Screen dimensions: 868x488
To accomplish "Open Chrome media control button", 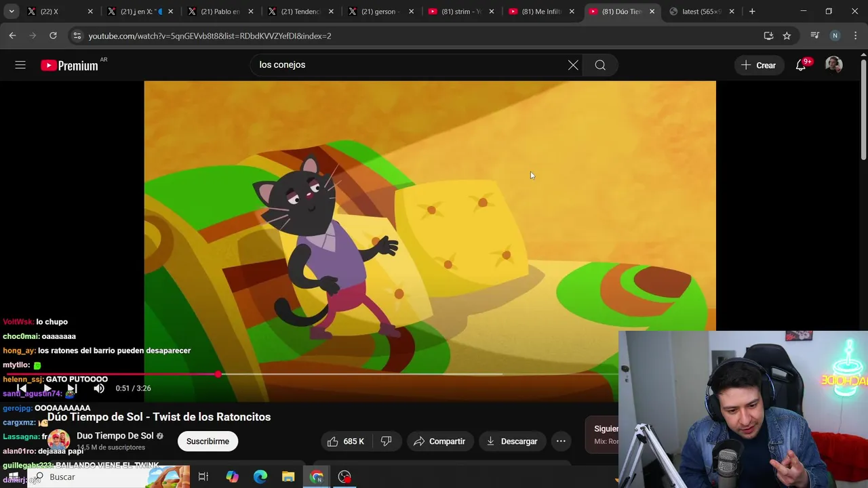I will tap(814, 36).
